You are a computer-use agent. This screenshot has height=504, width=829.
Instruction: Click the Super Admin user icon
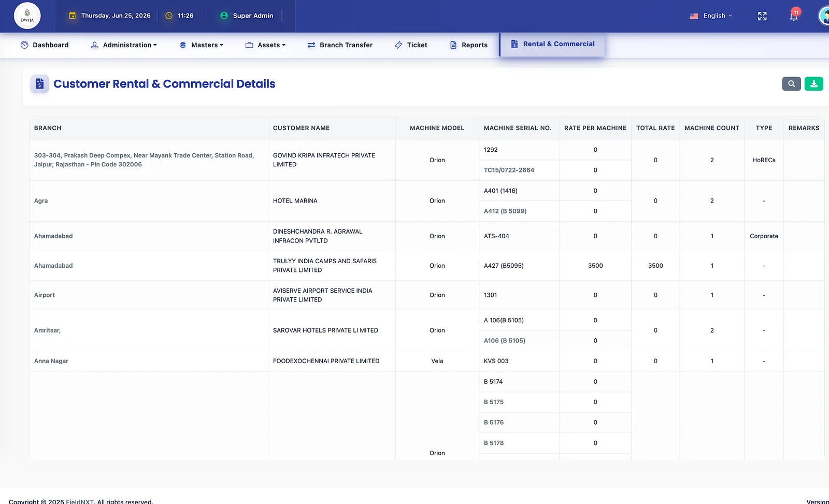[224, 16]
